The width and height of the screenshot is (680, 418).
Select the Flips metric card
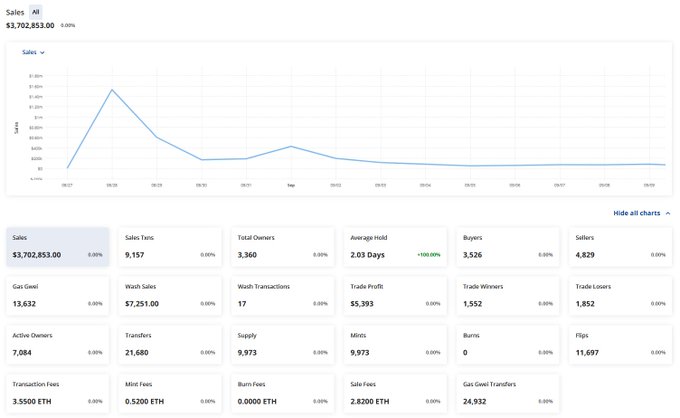click(x=620, y=345)
